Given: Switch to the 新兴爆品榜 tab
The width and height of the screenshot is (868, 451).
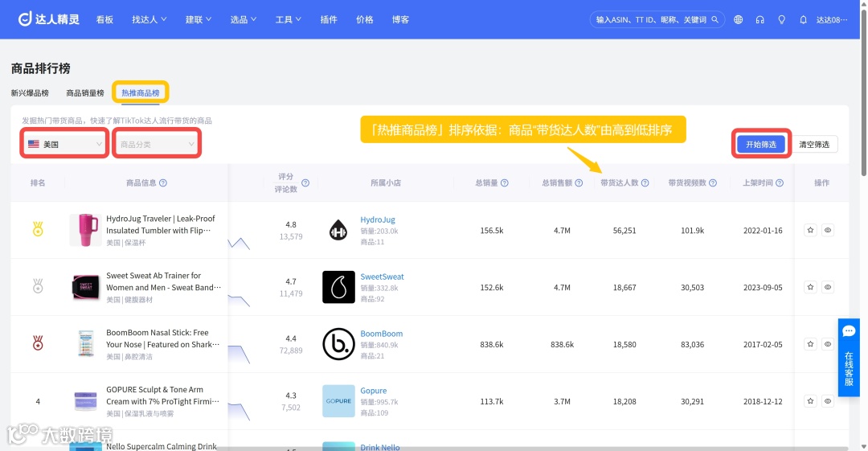Looking at the screenshot, I should (x=30, y=93).
